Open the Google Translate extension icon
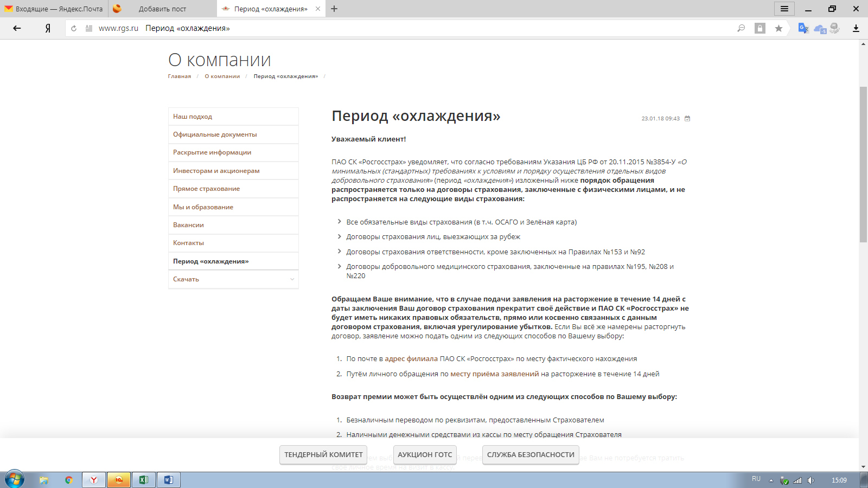 803,28
